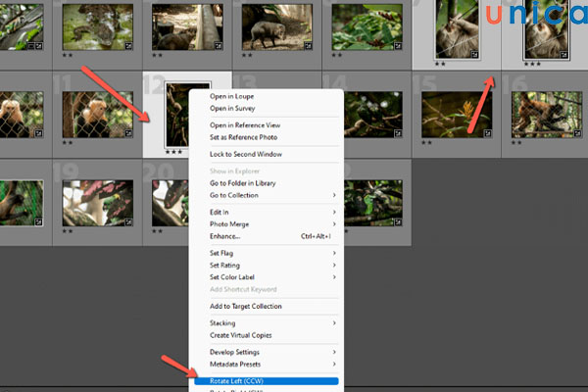This screenshot has width=588, height=392.
Task: Select the crocodile photo thumbnail
Action: click(x=97, y=27)
